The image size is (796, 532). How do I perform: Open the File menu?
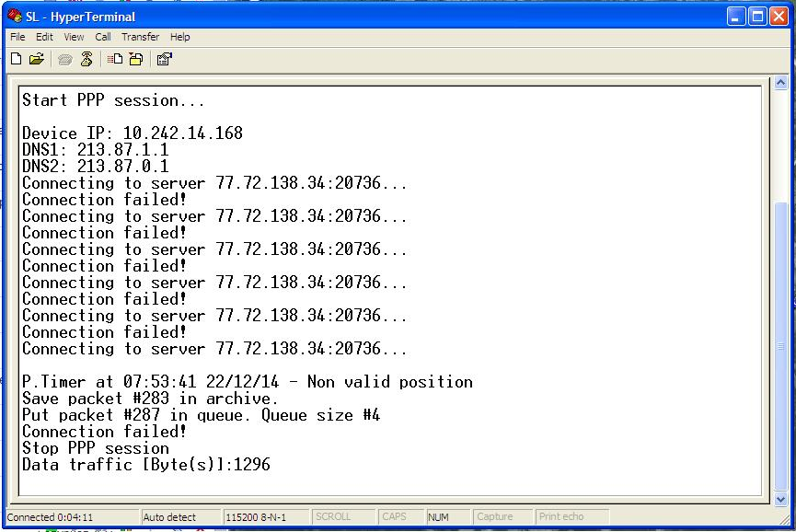[17, 37]
